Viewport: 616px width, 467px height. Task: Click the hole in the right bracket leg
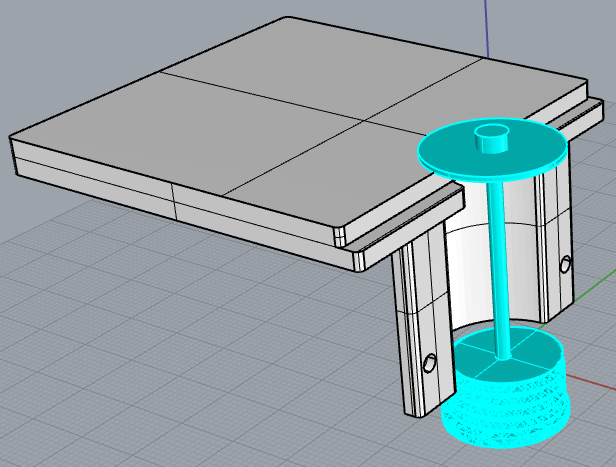(x=566, y=264)
